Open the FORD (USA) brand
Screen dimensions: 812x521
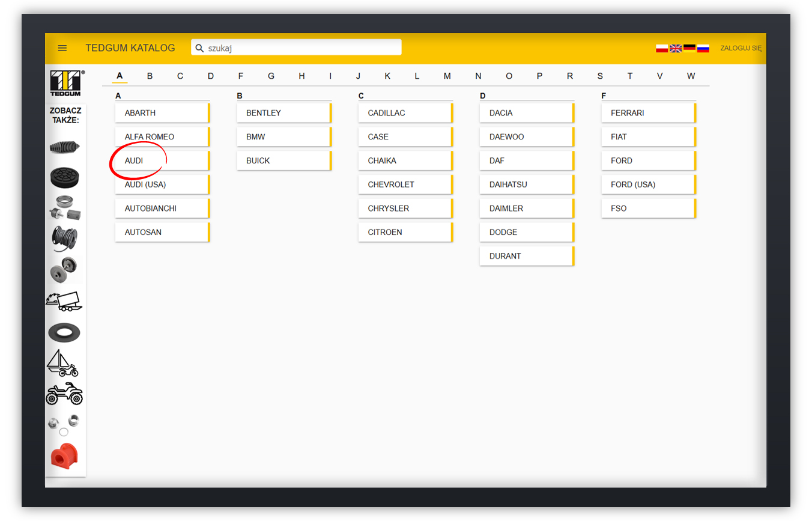(x=649, y=184)
